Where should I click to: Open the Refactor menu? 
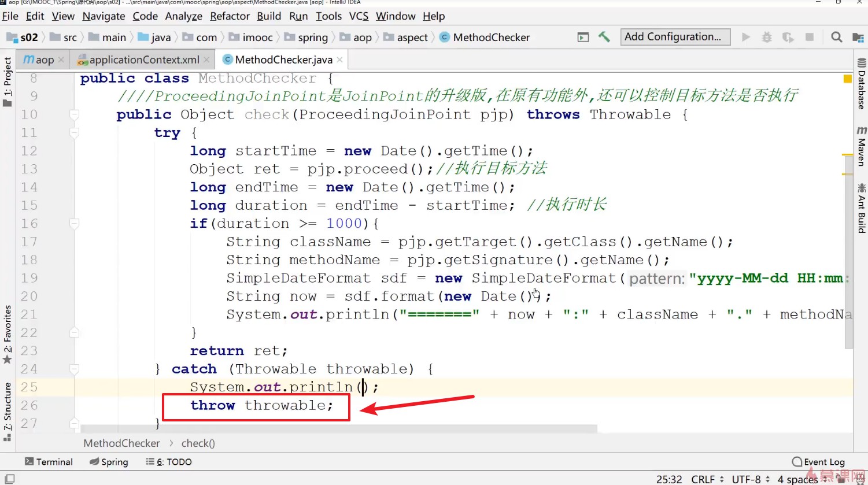click(230, 16)
